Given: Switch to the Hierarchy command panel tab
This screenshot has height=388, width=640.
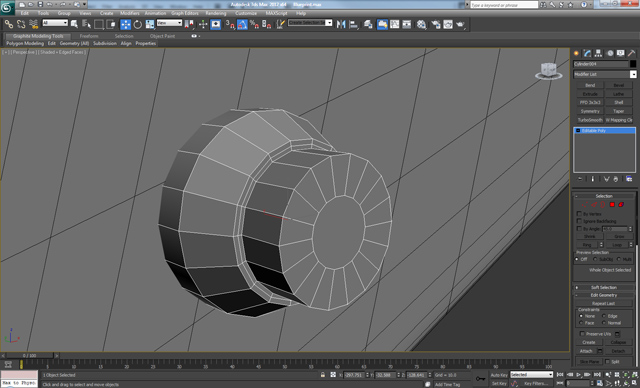Looking at the screenshot, I should (598, 53).
